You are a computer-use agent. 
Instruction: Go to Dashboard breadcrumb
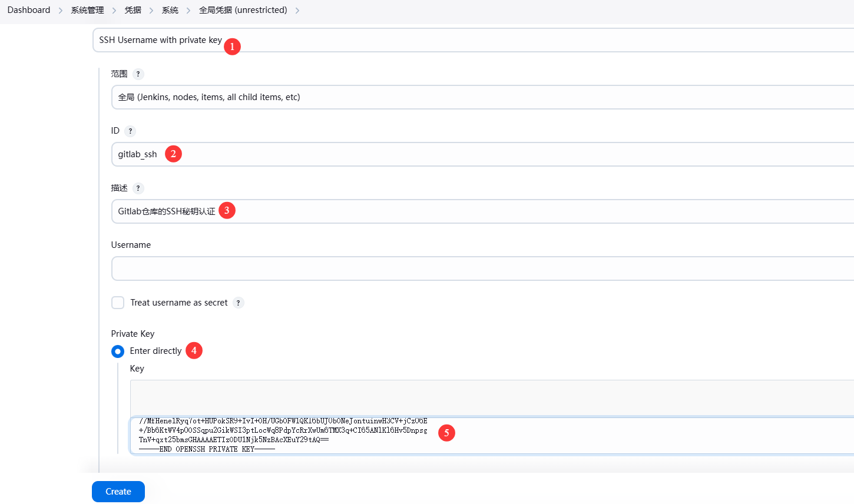(29, 10)
